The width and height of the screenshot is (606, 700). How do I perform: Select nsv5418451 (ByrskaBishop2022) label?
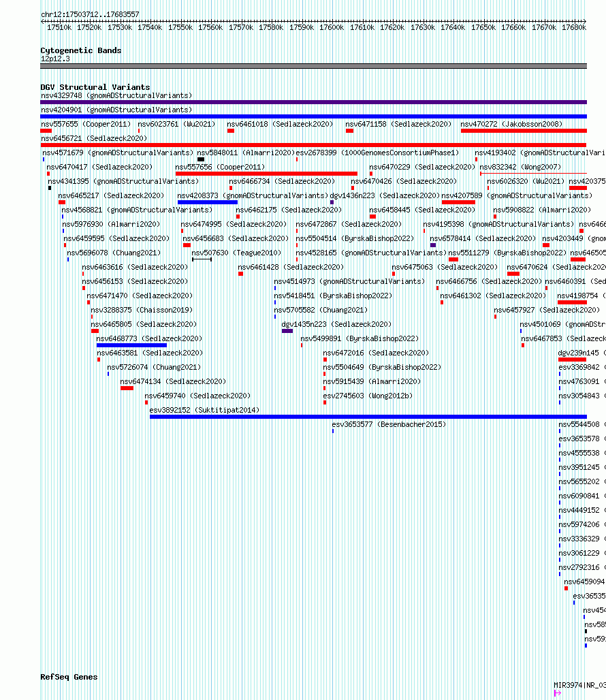pos(333,296)
